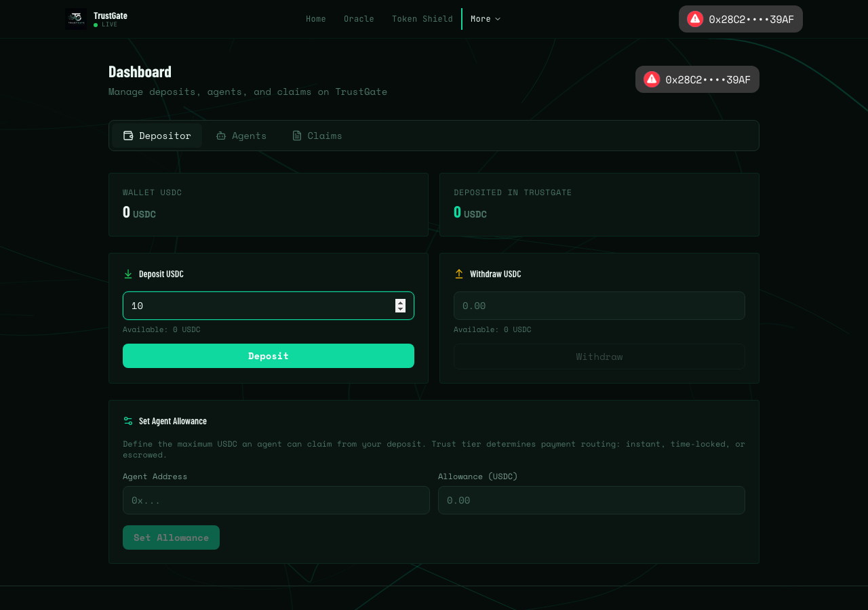Increase deposit amount with the up stepper arrow
The height and width of the screenshot is (610, 868).
pyautogui.click(x=400, y=302)
